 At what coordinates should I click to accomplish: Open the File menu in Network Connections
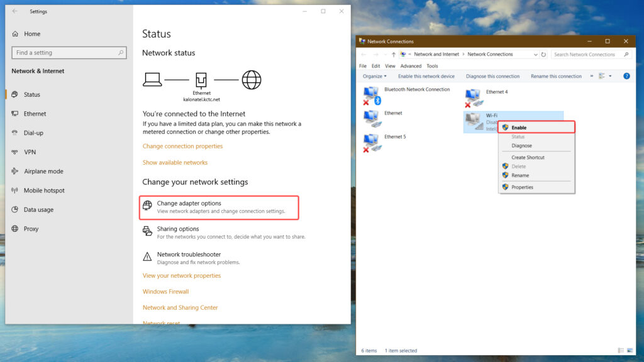(363, 66)
